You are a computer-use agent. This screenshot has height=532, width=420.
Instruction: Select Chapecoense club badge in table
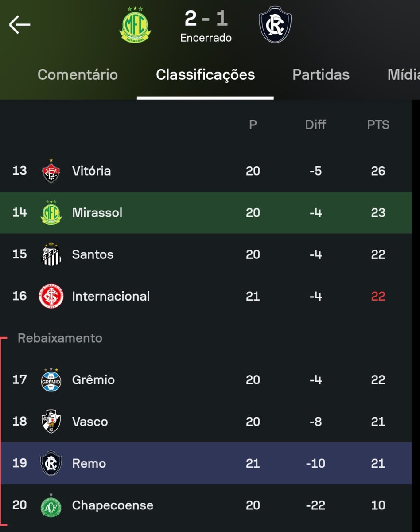coord(51,505)
